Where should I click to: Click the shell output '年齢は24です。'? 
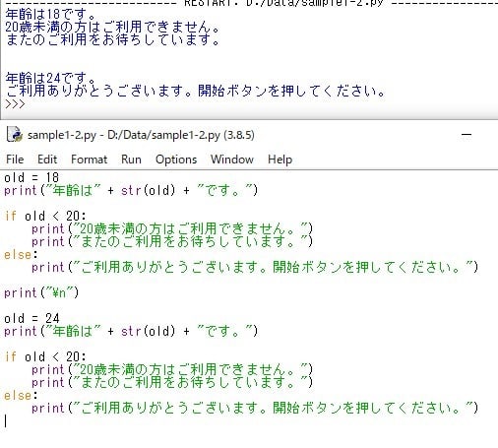pyautogui.click(x=50, y=78)
